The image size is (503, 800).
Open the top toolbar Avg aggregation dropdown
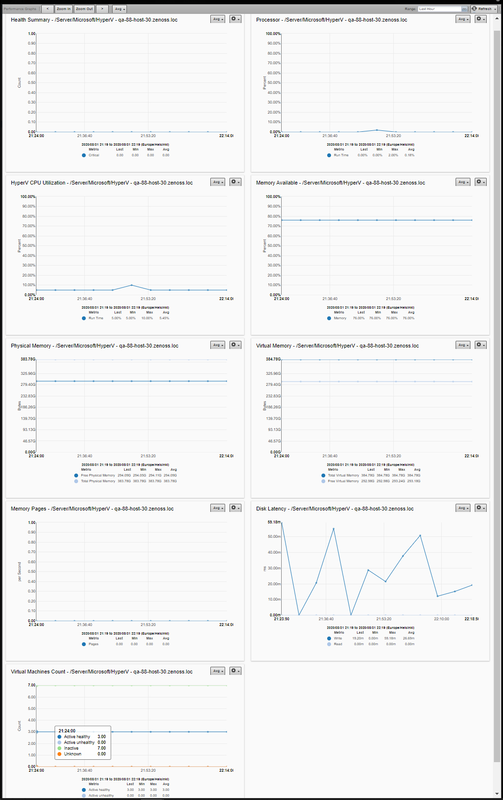[119, 9]
